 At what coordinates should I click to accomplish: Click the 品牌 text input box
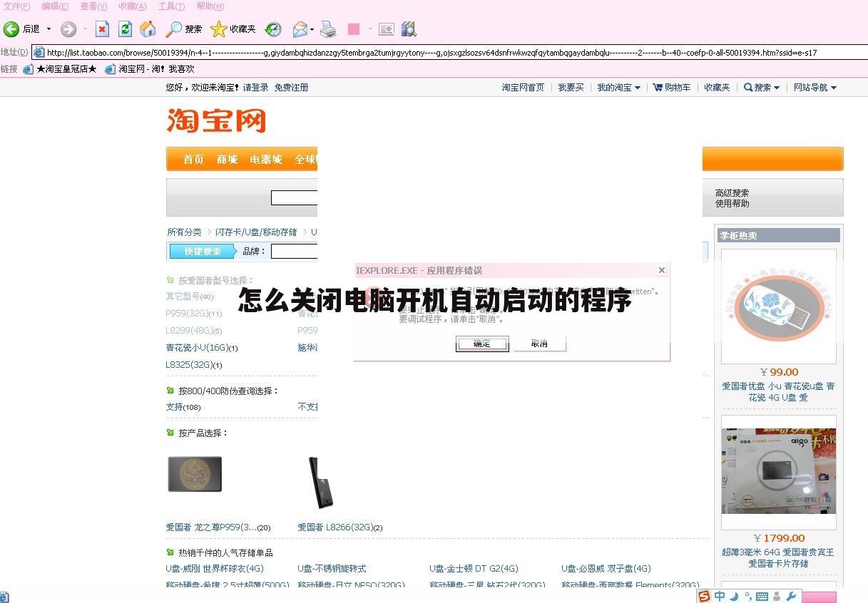click(294, 251)
